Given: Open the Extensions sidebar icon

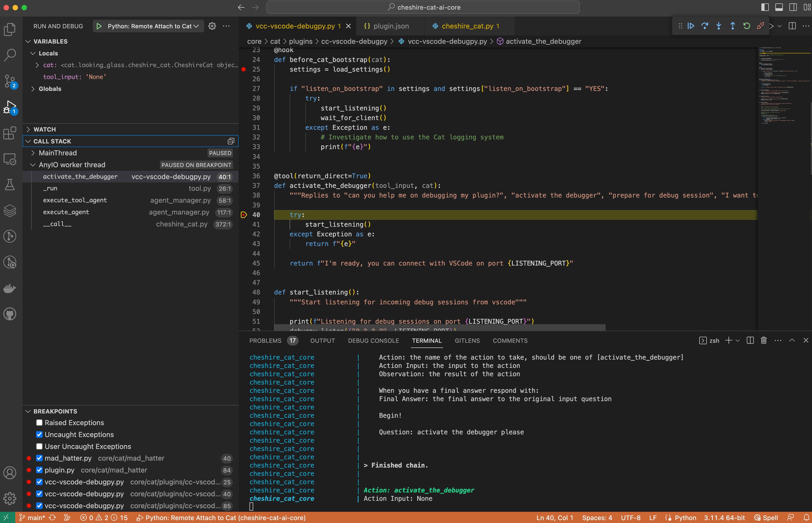Looking at the screenshot, I should (10, 133).
